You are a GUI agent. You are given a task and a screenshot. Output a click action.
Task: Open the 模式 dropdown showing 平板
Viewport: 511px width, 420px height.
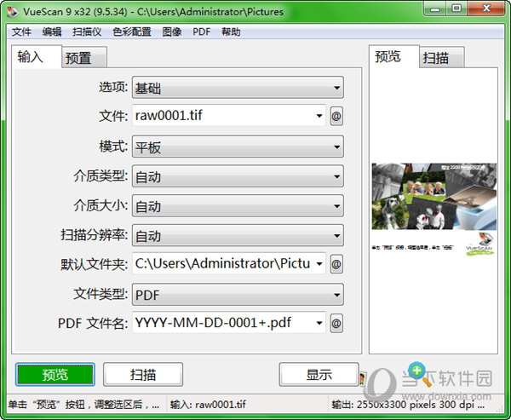click(x=238, y=147)
